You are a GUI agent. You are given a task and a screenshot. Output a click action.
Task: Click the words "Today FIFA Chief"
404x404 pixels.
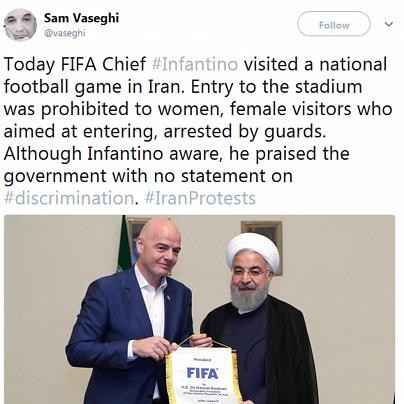click(75, 64)
